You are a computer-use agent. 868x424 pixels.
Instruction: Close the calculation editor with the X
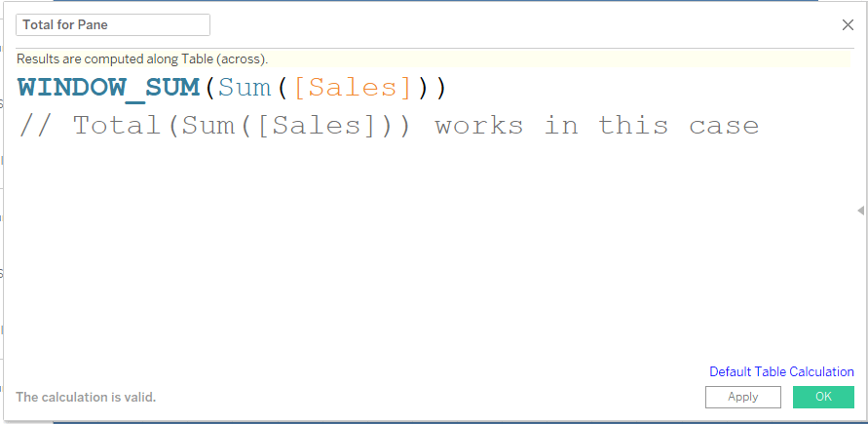848,25
